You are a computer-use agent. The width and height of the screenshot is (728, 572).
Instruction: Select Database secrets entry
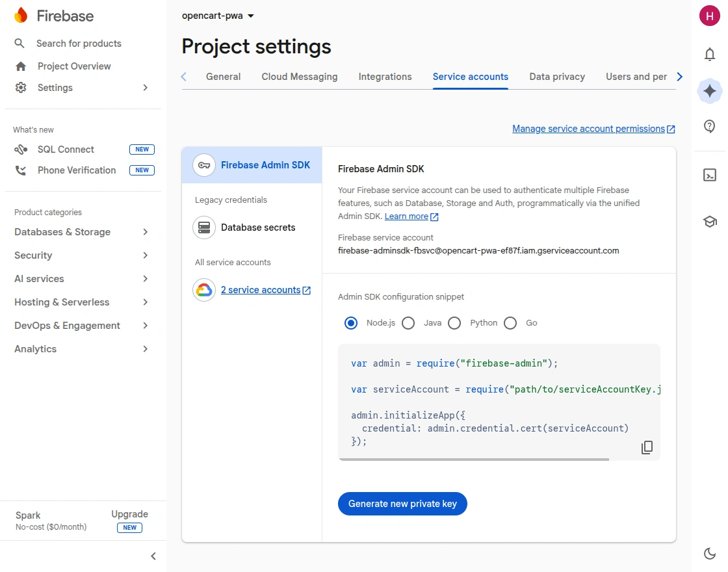(252, 227)
